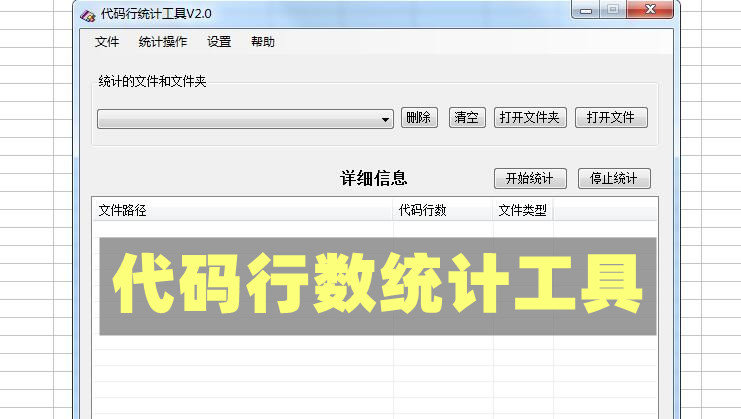The height and width of the screenshot is (419, 741).
Task: Minimize the 代码行统计工具 window
Action: (x=586, y=9)
